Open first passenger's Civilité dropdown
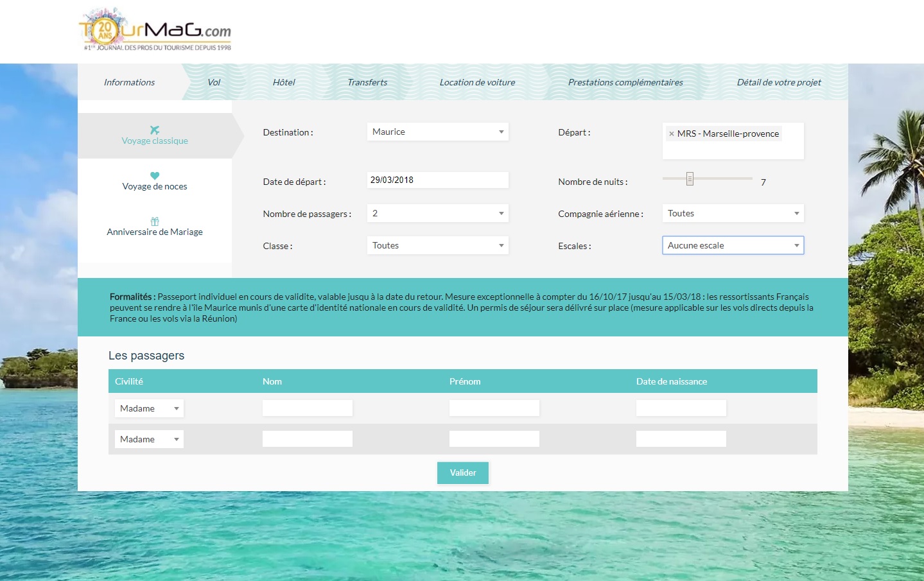The height and width of the screenshot is (581, 924). (x=149, y=409)
